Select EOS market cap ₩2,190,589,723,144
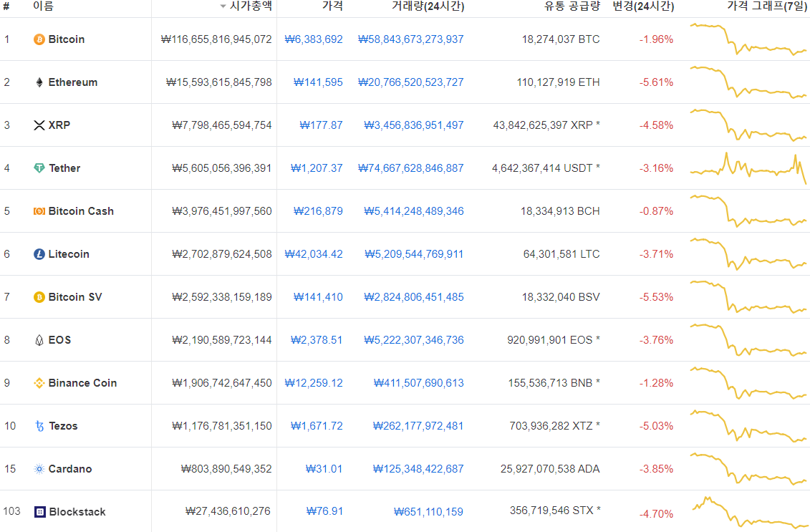 click(x=221, y=340)
